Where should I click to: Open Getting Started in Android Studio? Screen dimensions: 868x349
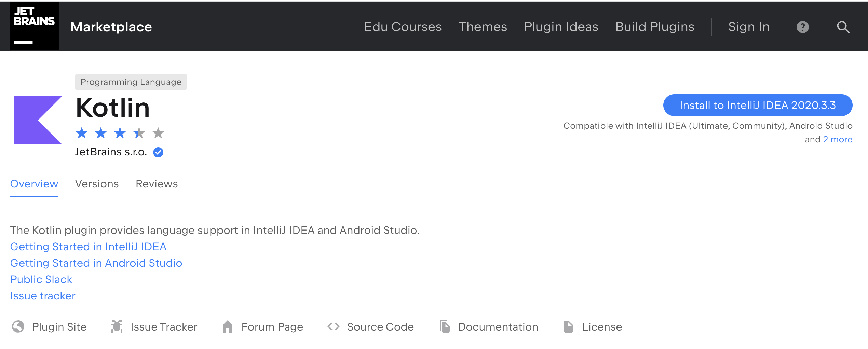click(96, 263)
